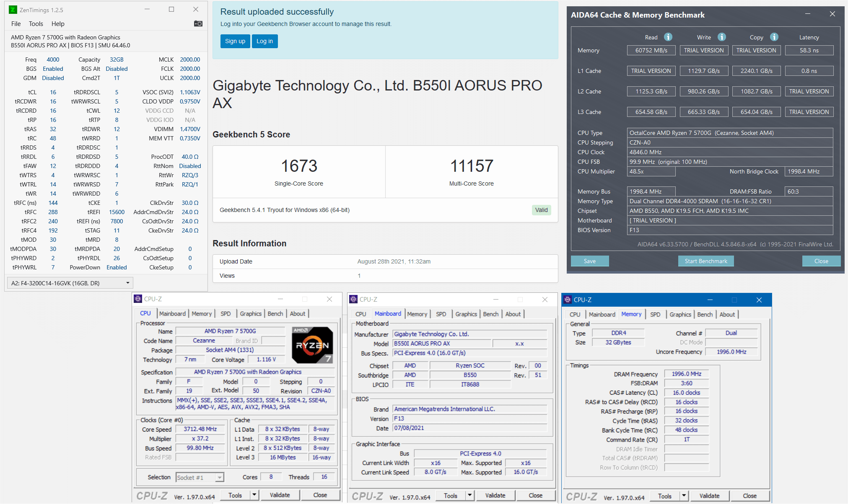Viewport: 848px width, 504px height.
Task: Maximize the ZenTimings window
Action: pyautogui.click(x=171, y=9)
